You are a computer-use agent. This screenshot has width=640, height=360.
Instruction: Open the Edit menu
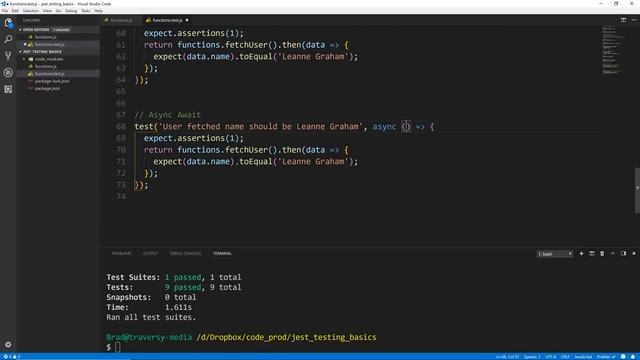tap(15, 11)
